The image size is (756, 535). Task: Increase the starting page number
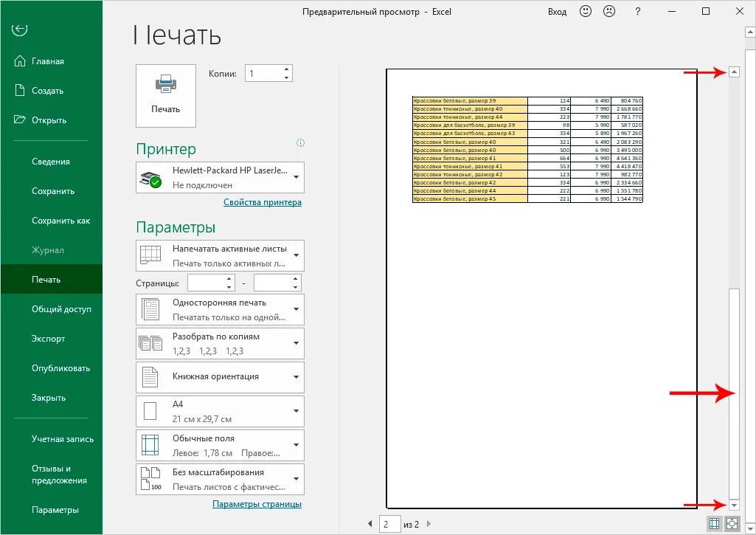pyautogui.click(x=229, y=279)
